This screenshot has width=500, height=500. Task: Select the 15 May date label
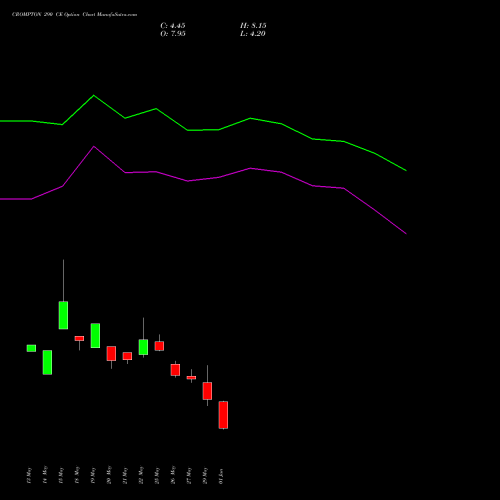pyautogui.click(x=61, y=475)
